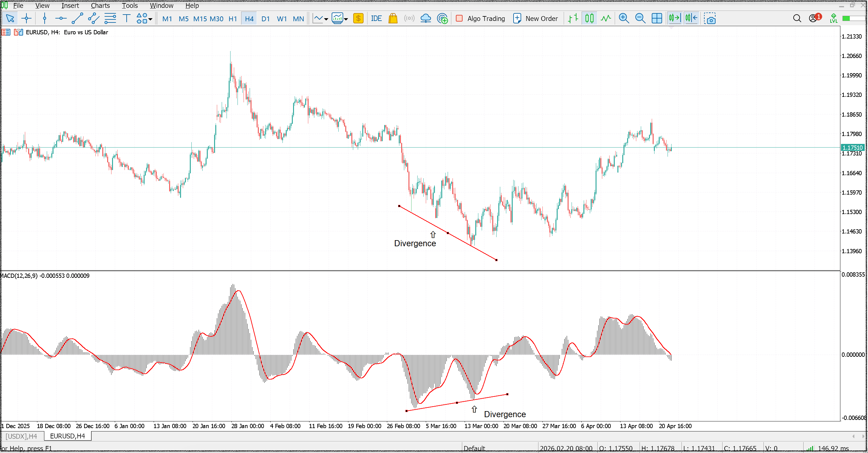Image resolution: width=868 pixels, height=453 pixels.
Task: Open the File menu
Action: [18, 6]
